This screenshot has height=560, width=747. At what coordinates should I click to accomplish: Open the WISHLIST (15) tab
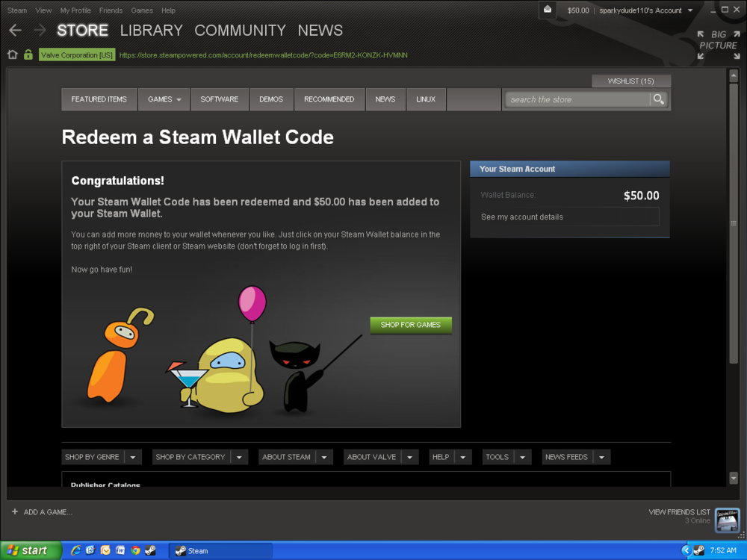tap(631, 81)
